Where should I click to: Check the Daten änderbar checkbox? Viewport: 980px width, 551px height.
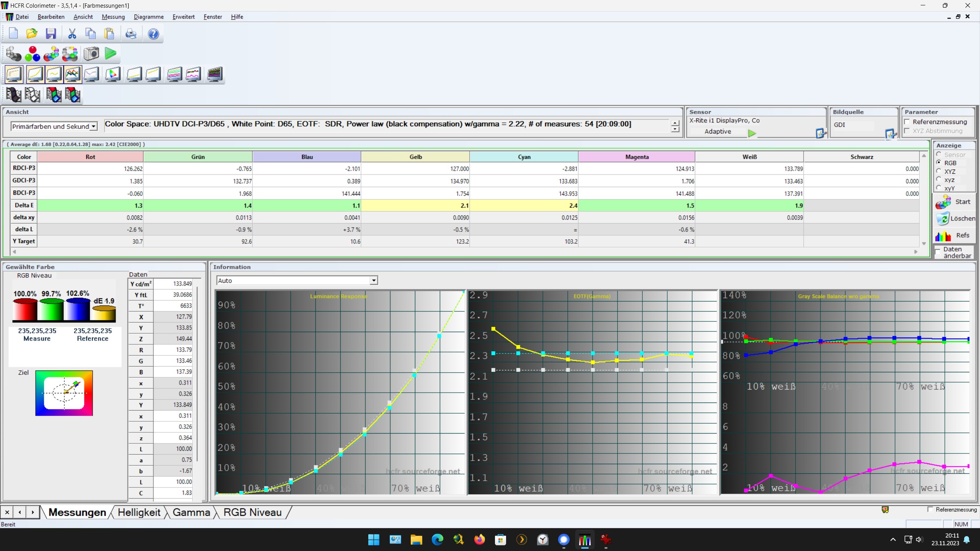938,252
